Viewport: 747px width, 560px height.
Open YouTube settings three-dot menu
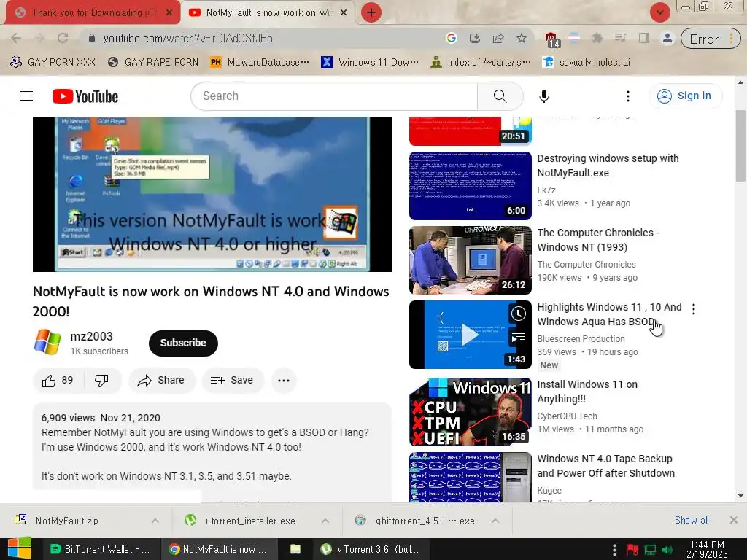point(628,96)
